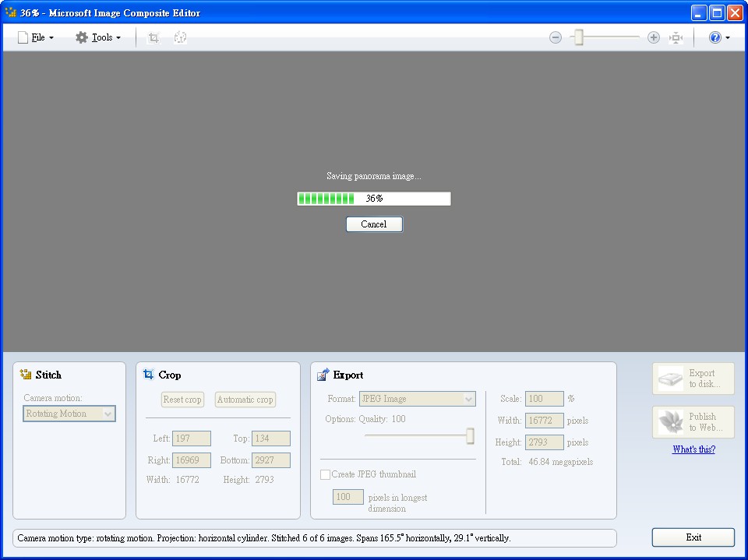Viewport: 748px width, 560px height.
Task: Click the crop Bottom field
Action: click(x=271, y=460)
